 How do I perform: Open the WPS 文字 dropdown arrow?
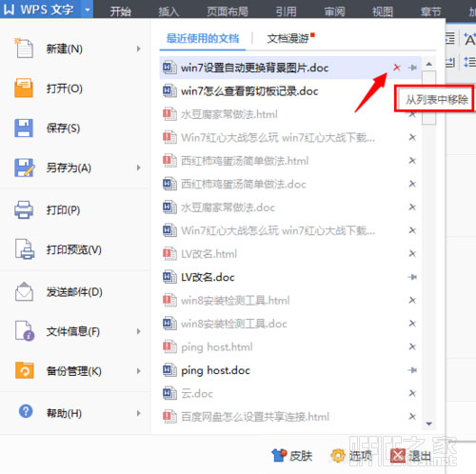click(x=88, y=10)
